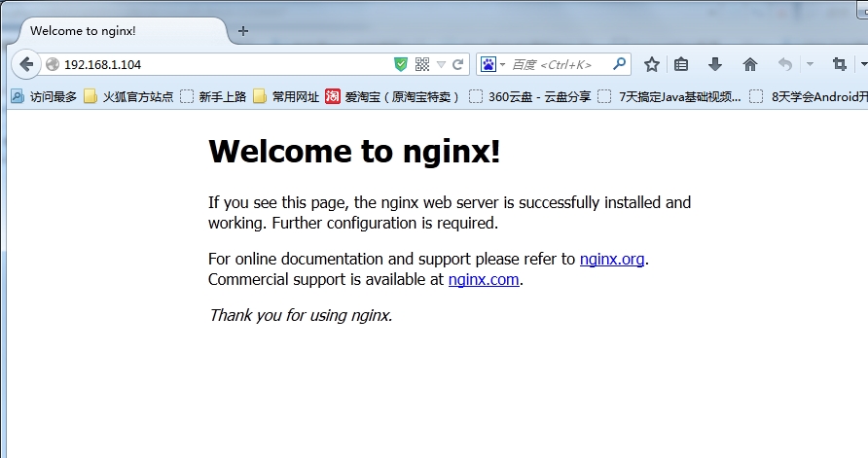Open the QR code icon in address bar

click(x=421, y=65)
